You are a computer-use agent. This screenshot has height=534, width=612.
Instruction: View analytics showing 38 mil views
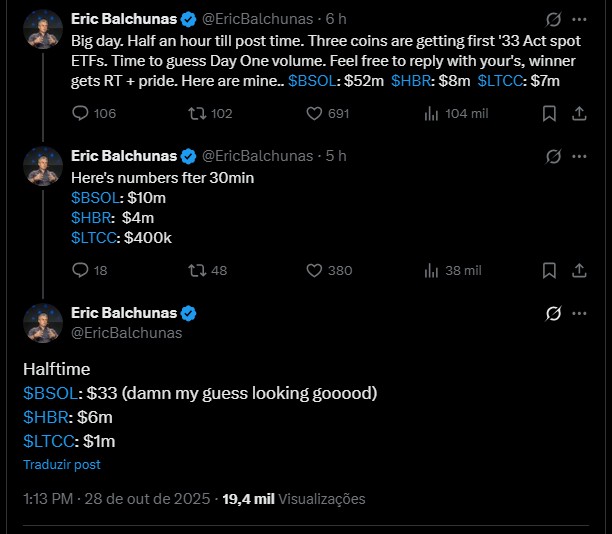coord(432,270)
